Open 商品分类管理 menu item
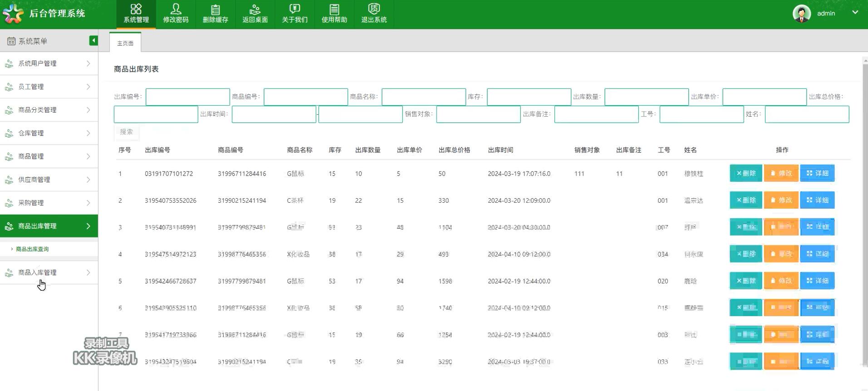The height and width of the screenshot is (391, 868). (49, 110)
